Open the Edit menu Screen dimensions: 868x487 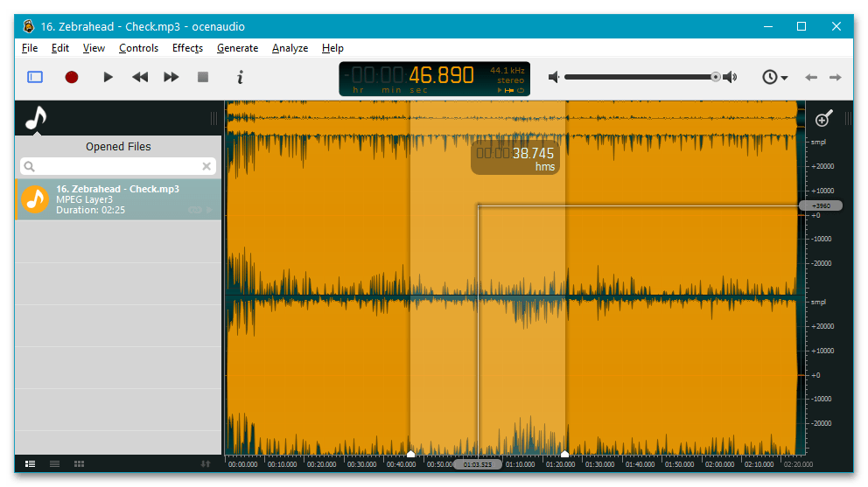[60, 48]
